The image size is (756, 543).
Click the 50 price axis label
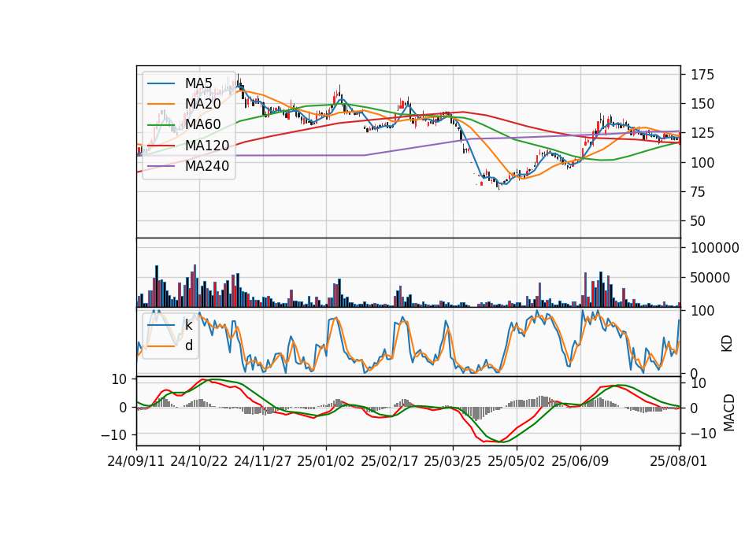[x=699, y=221]
